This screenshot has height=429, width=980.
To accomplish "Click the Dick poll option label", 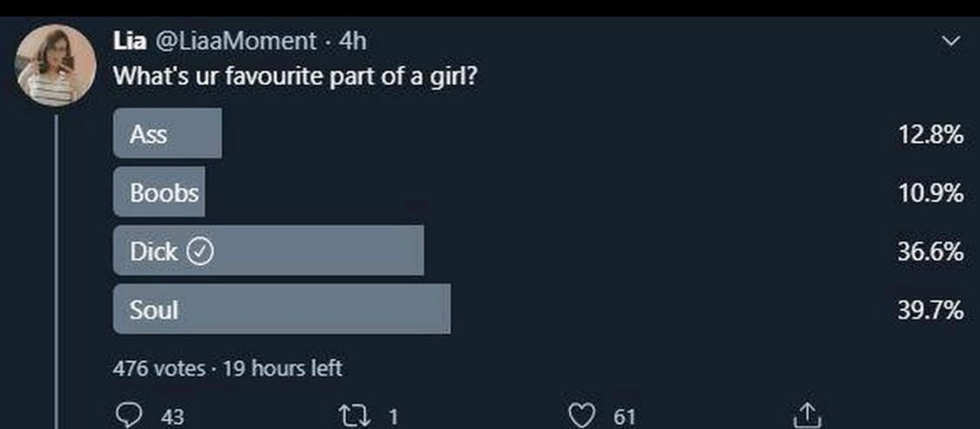I will [x=152, y=251].
